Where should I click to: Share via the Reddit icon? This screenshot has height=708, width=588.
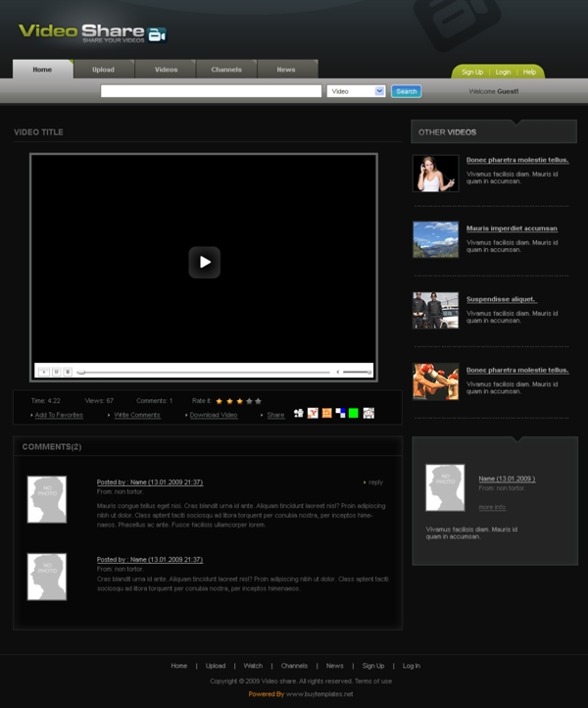[x=368, y=413]
